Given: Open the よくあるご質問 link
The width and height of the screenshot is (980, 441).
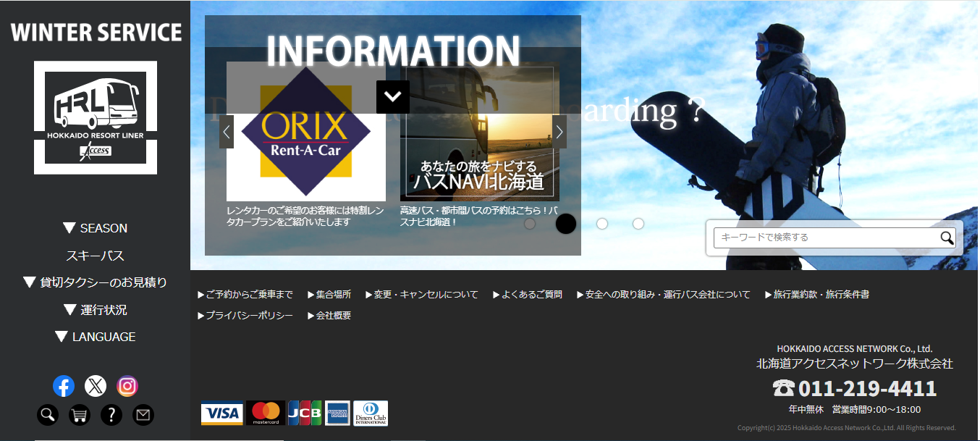Looking at the screenshot, I should [528, 295].
